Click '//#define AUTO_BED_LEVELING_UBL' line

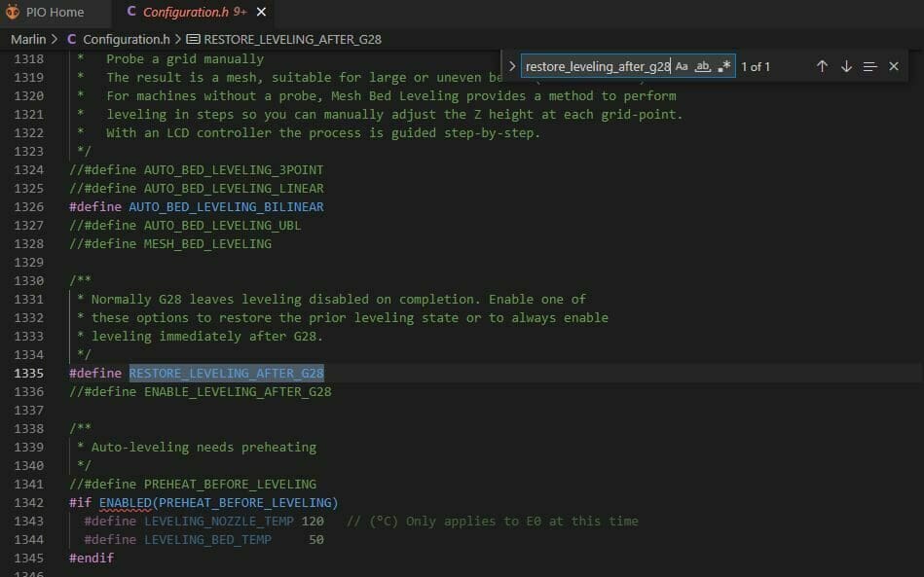[185, 226]
